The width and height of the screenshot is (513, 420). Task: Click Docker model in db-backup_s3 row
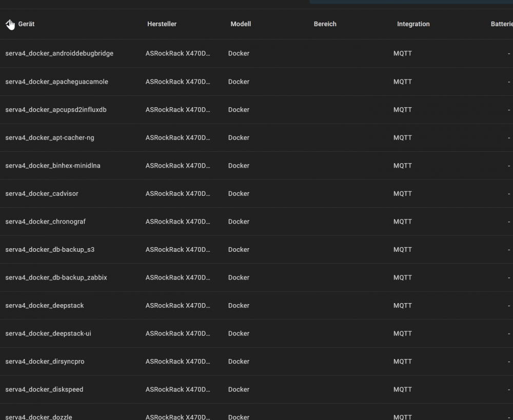(239, 250)
